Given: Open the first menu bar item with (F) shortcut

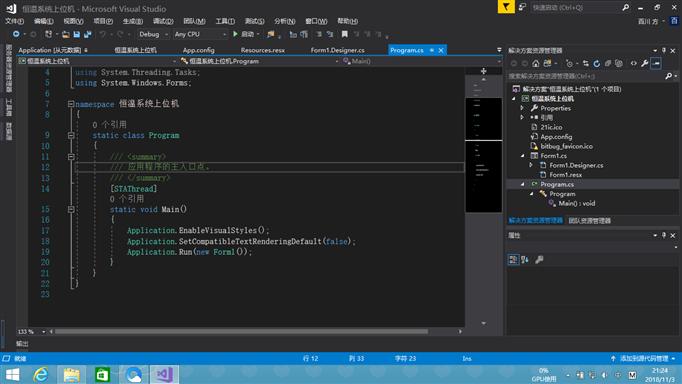Looking at the screenshot, I should pyautogui.click(x=14, y=21).
